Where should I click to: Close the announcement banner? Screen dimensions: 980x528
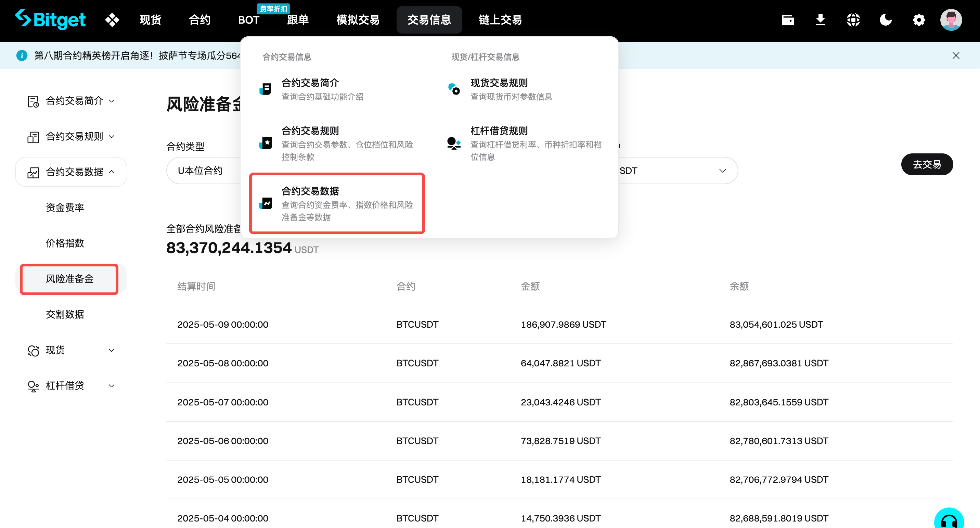point(956,55)
